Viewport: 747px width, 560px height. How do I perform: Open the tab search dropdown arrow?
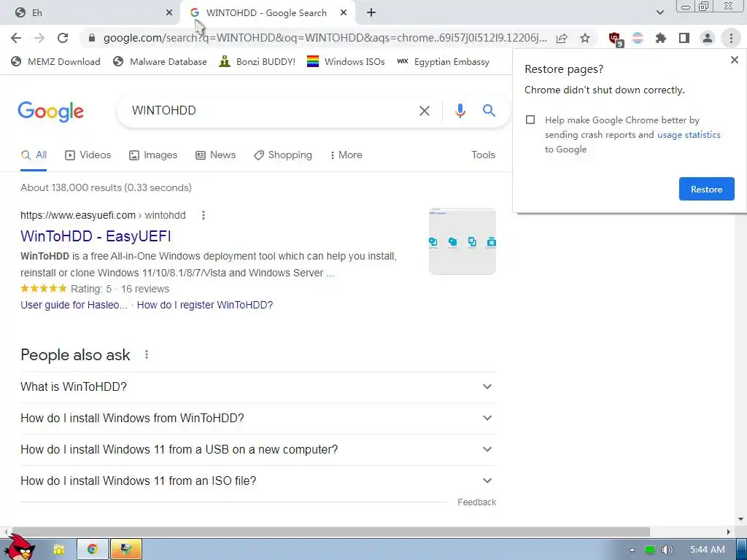click(x=659, y=12)
